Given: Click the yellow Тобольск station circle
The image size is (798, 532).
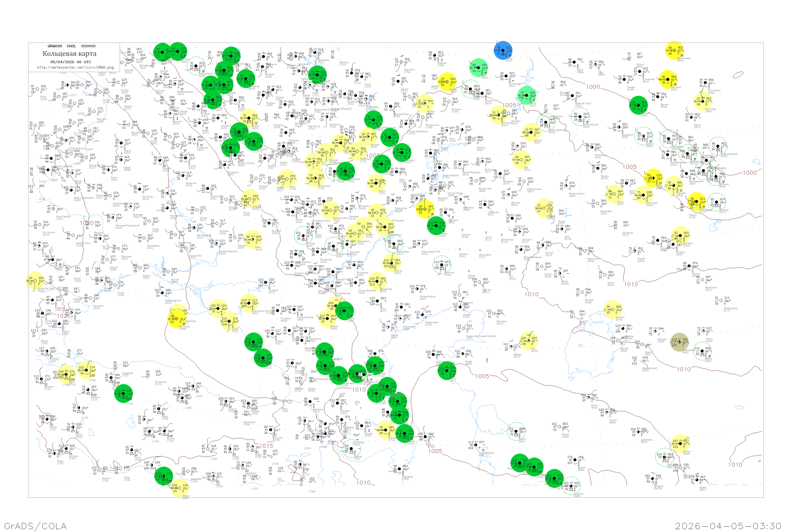Looking at the screenshot, I should coord(667,79).
